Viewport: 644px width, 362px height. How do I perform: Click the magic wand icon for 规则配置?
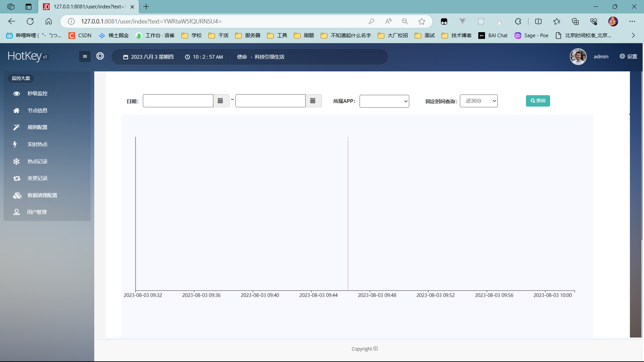(x=16, y=127)
